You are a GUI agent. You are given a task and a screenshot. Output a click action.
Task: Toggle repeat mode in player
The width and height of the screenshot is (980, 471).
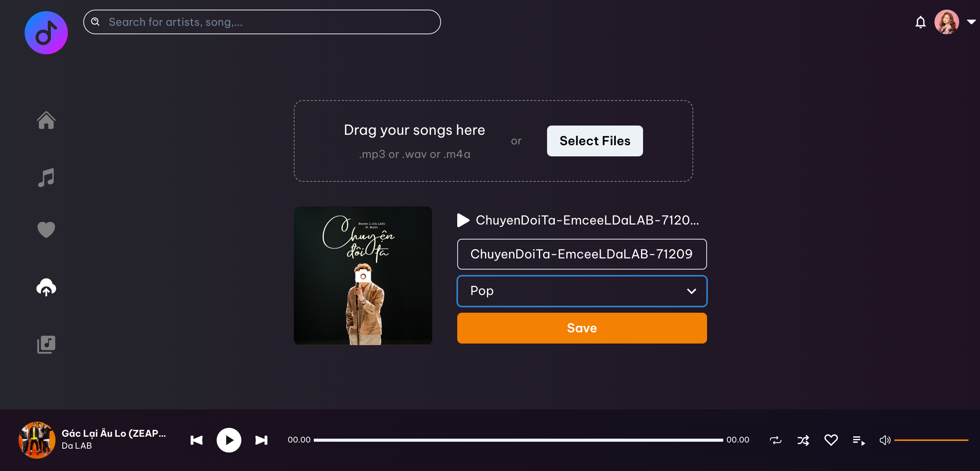tap(776, 440)
